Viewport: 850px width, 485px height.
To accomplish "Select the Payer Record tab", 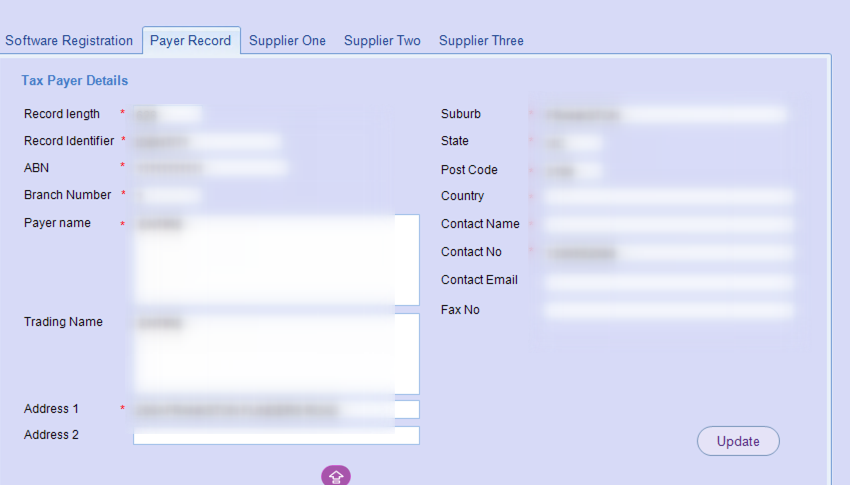I will [x=190, y=41].
